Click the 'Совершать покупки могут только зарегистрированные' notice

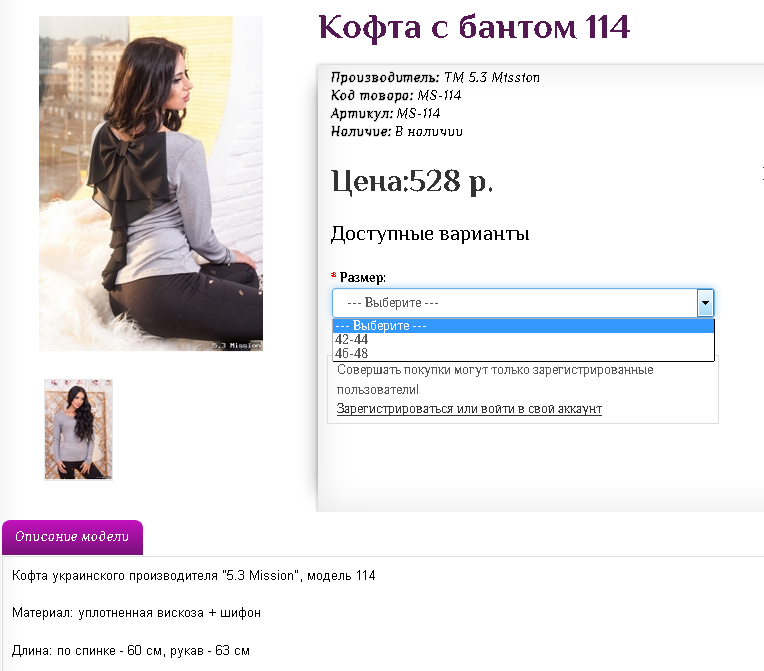coord(495,380)
